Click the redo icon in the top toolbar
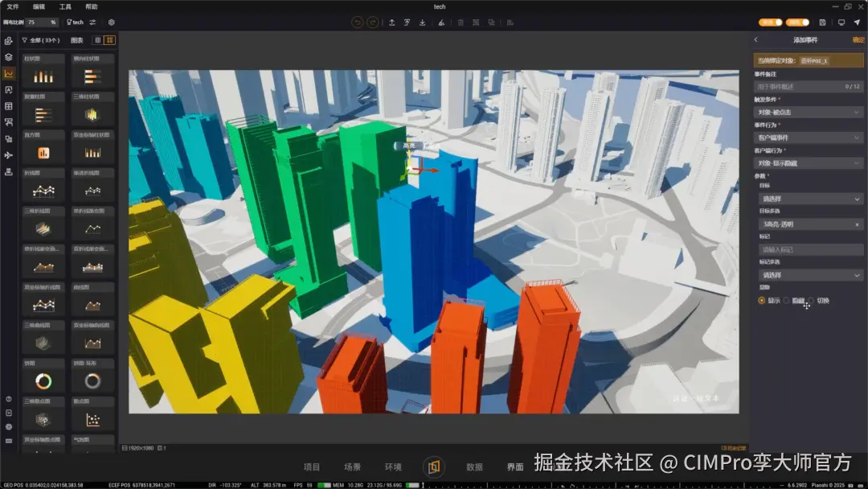This screenshot has width=868, height=489. (373, 23)
